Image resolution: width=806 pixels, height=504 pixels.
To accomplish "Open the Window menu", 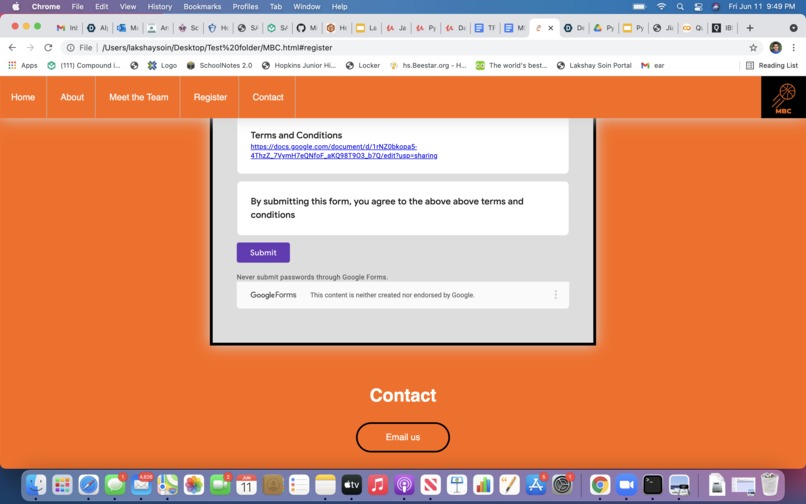I will [306, 7].
